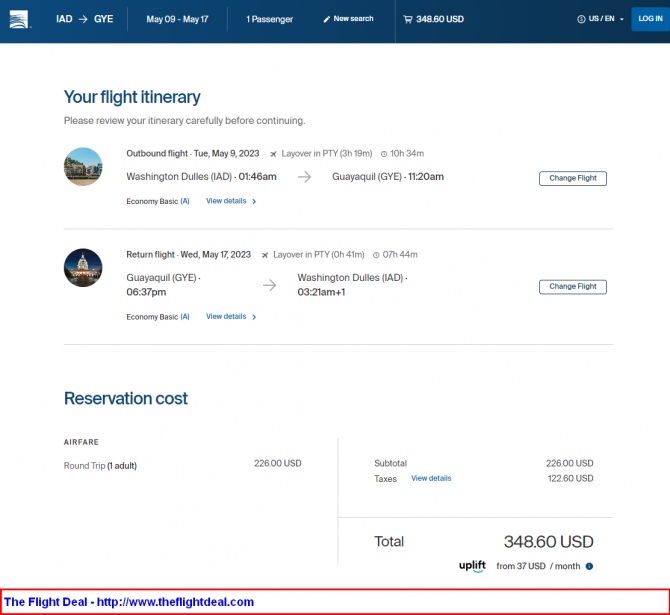Expand outbound flight View details chevron

(254, 201)
